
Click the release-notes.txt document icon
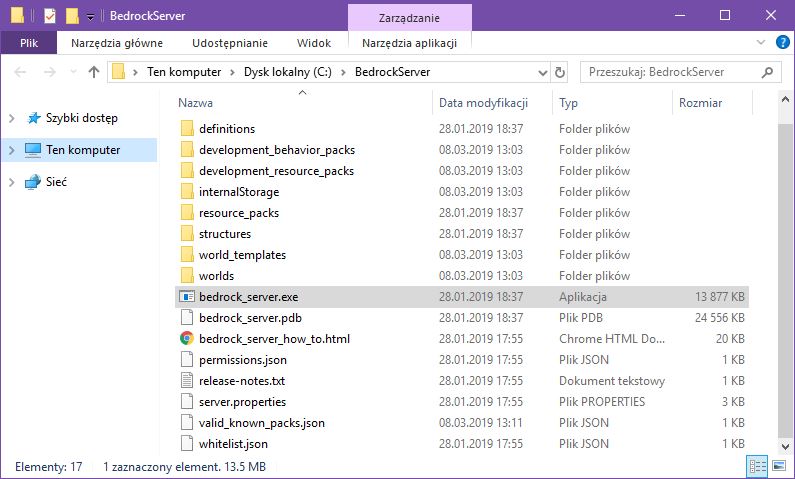187,381
